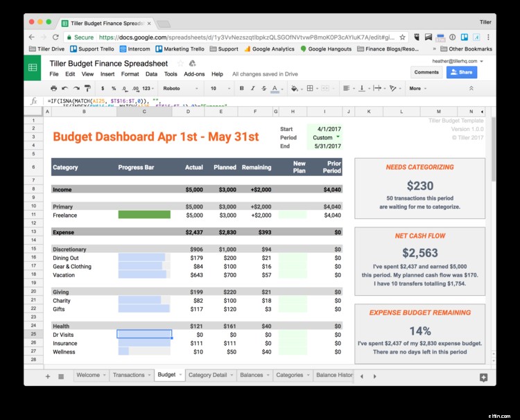Click the borders grid icon
This screenshot has height=420, width=520.
point(310,88)
